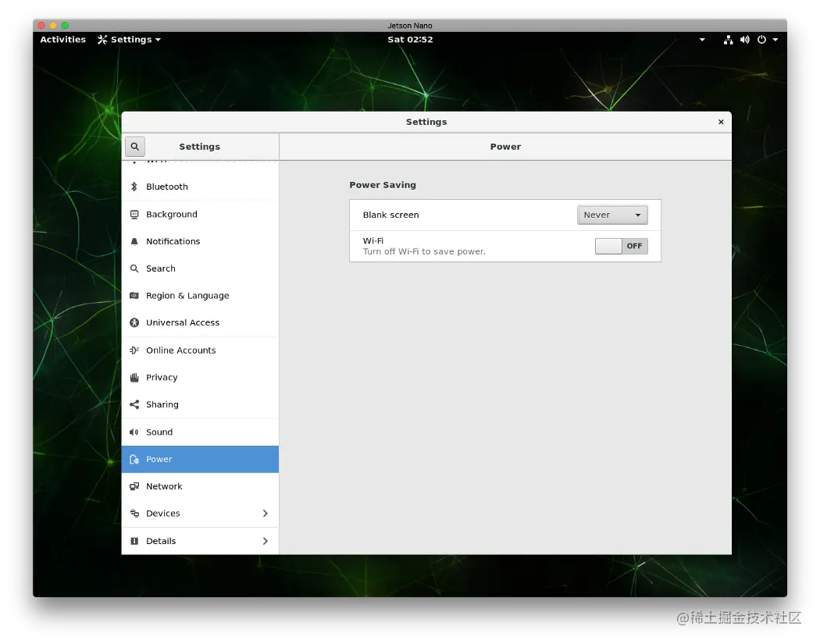This screenshot has width=820, height=644.
Task: Select Background settings panel
Action: pyautogui.click(x=200, y=215)
